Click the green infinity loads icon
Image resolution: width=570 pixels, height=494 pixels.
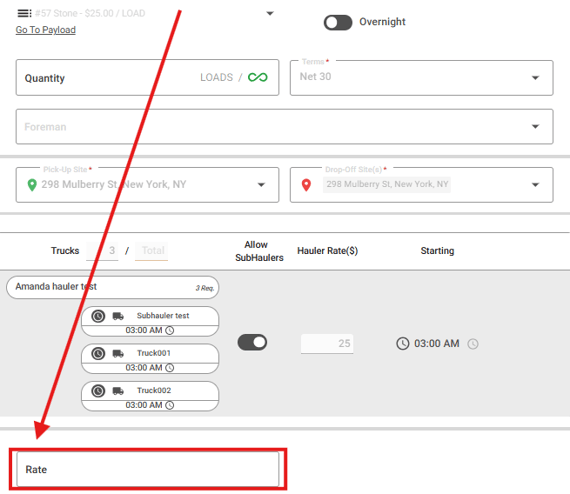click(258, 77)
